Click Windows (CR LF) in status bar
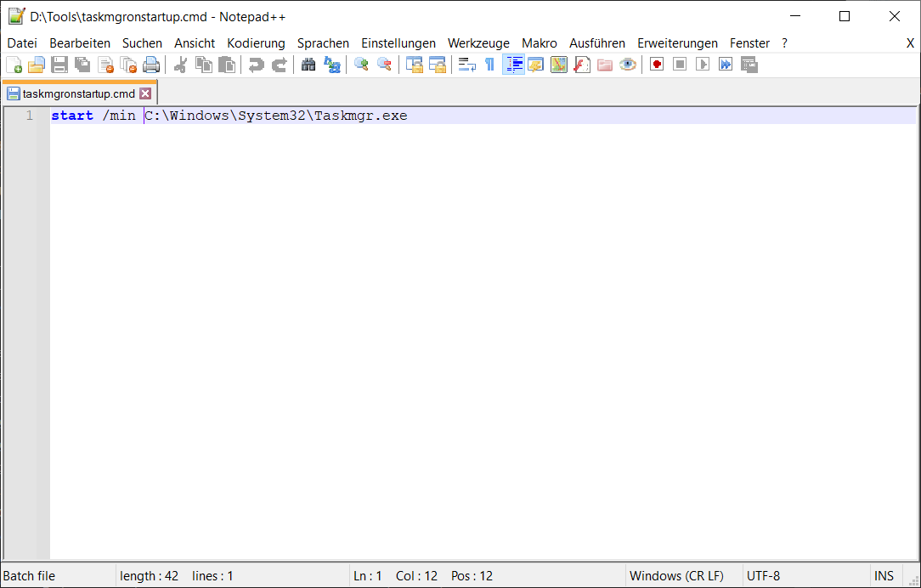The image size is (921, 588). tap(676, 576)
